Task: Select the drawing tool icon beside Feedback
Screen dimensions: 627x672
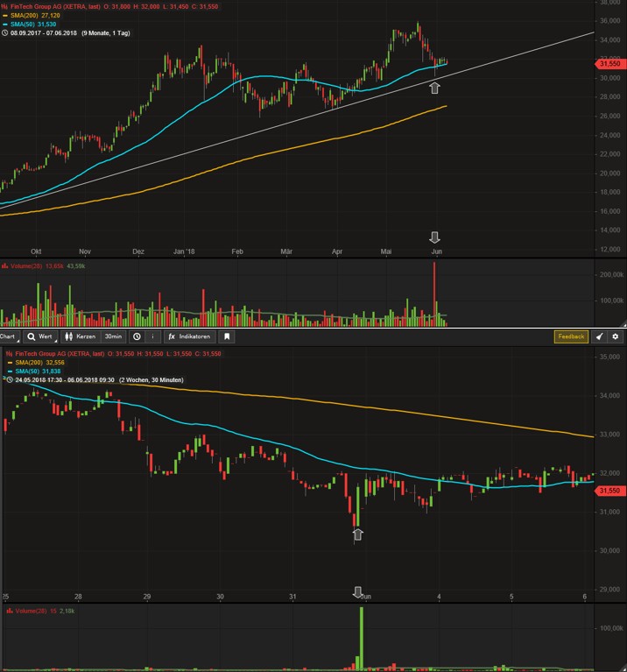Action: coord(599,336)
